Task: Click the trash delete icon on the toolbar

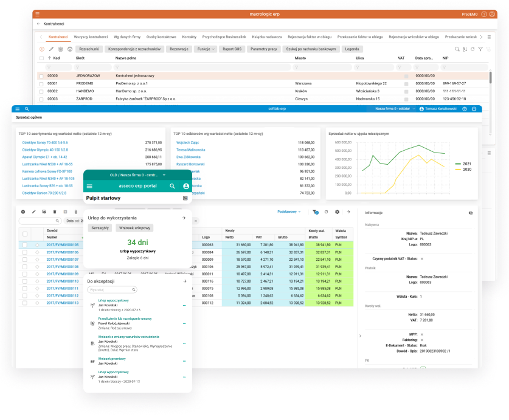Action: click(x=61, y=49)
